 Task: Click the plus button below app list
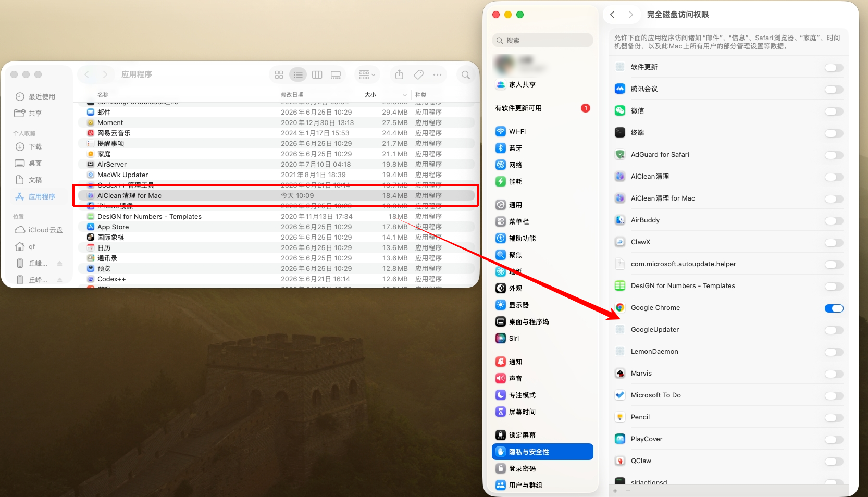615,491
